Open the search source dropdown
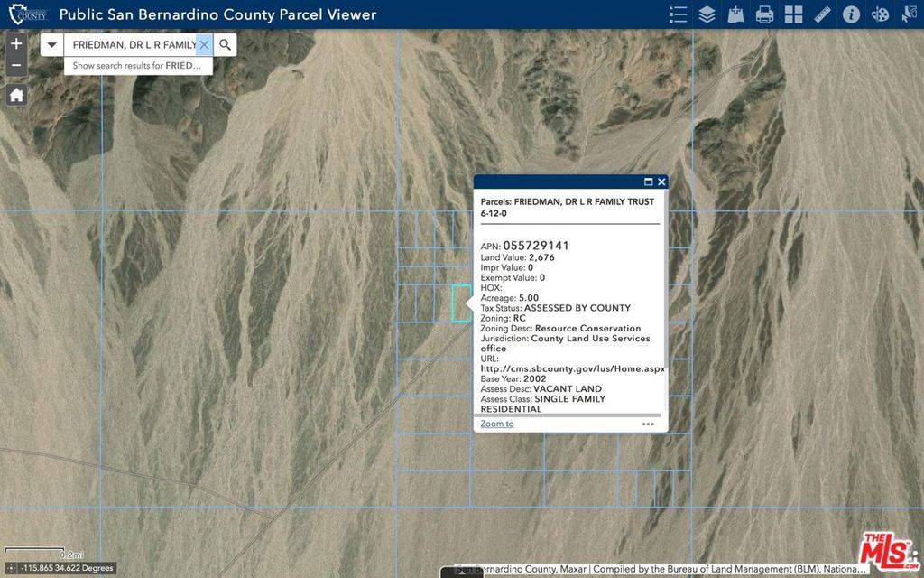The height and width of the screenshot is (578, 924). [51, 43]
